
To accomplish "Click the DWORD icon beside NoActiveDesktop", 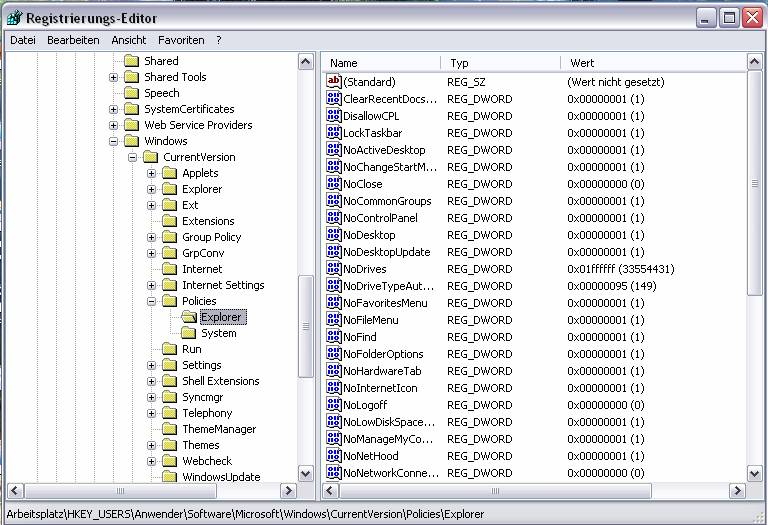I will tap(334, 149).
